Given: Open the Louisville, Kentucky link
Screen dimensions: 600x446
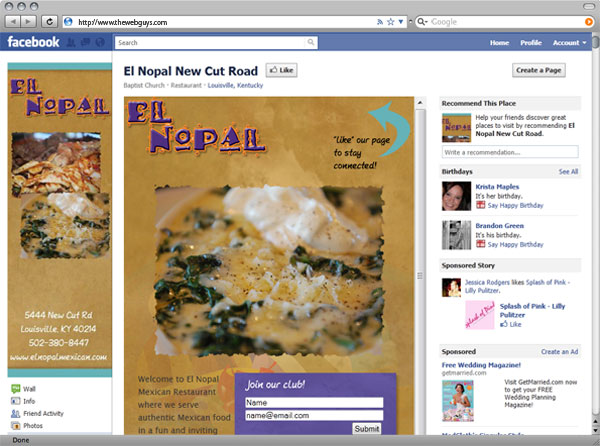Looking at the screenshot, I should pyautogui.click(x=235, y=85).
